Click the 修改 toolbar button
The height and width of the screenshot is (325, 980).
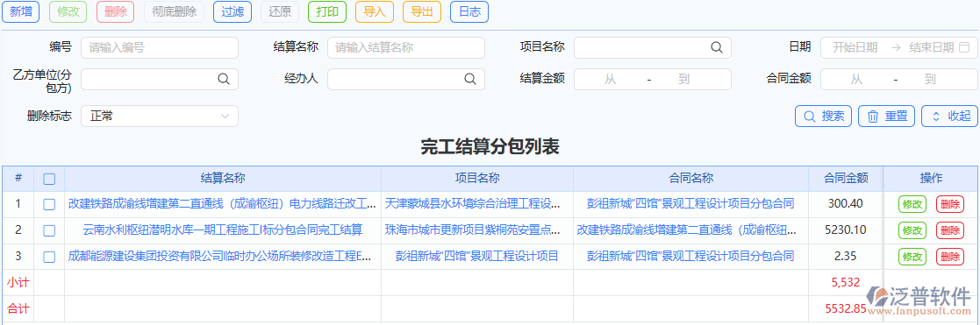[x=68, y=12]
